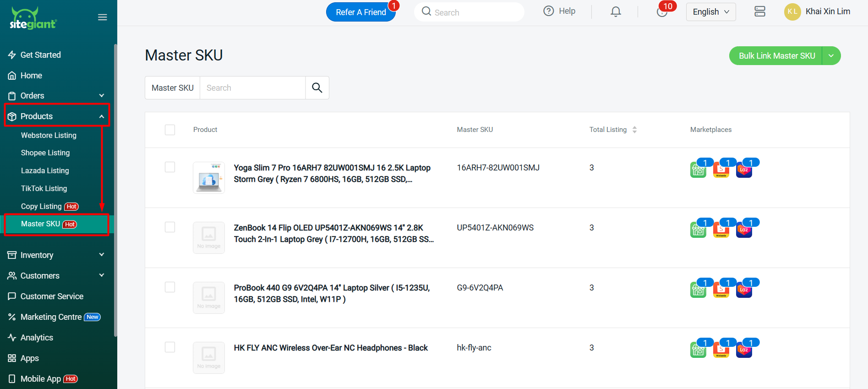Click the Shopee marketplace icon for ProBook 440
This screenshot has width=868, height=389.
coord(721,290)
